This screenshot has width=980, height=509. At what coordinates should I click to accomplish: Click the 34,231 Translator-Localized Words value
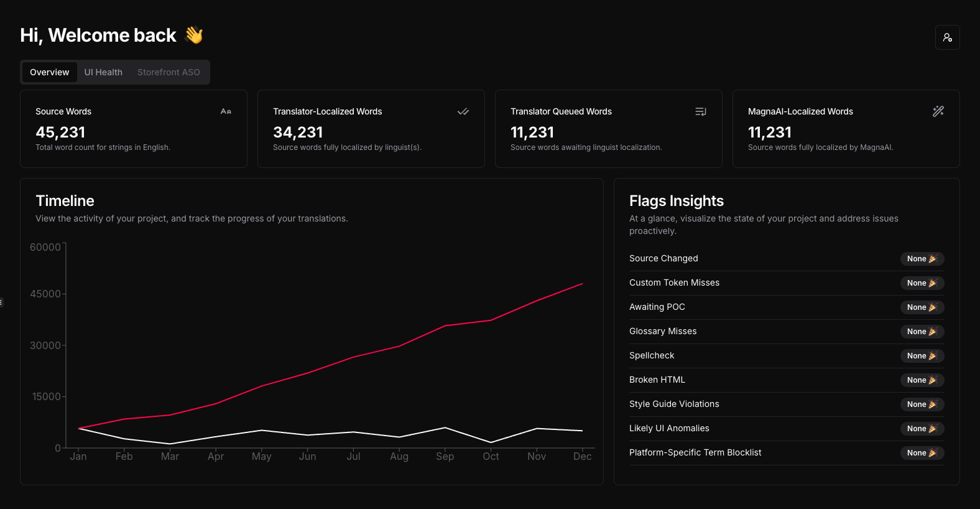coord(298,133)
